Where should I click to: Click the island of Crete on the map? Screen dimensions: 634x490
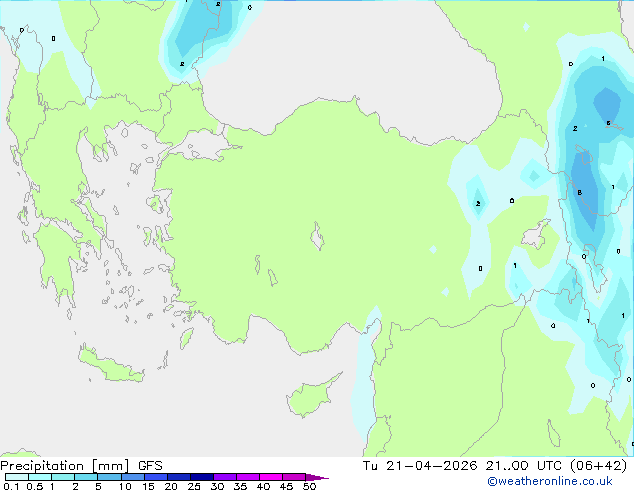pyautogui.click(x=111, y=364)
